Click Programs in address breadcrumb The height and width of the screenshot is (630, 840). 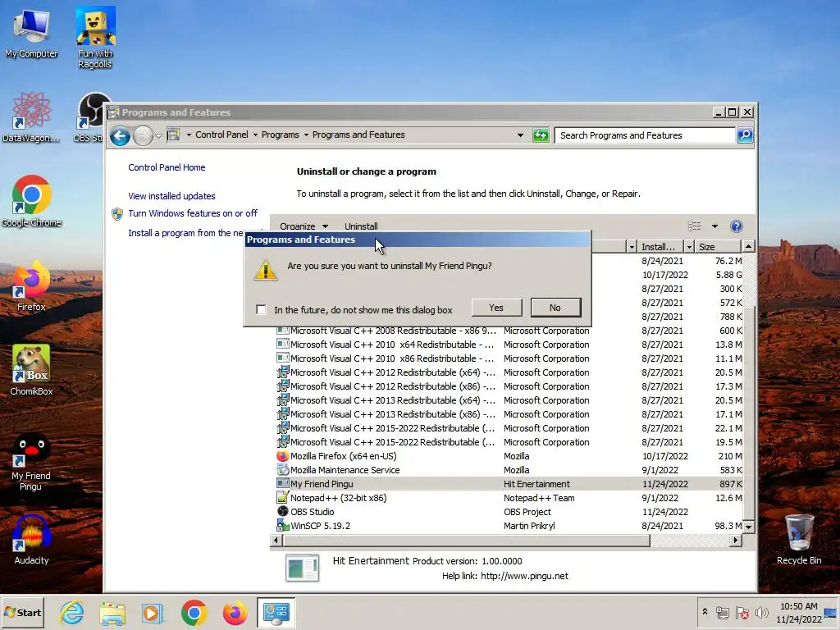(x=281, y=135)
